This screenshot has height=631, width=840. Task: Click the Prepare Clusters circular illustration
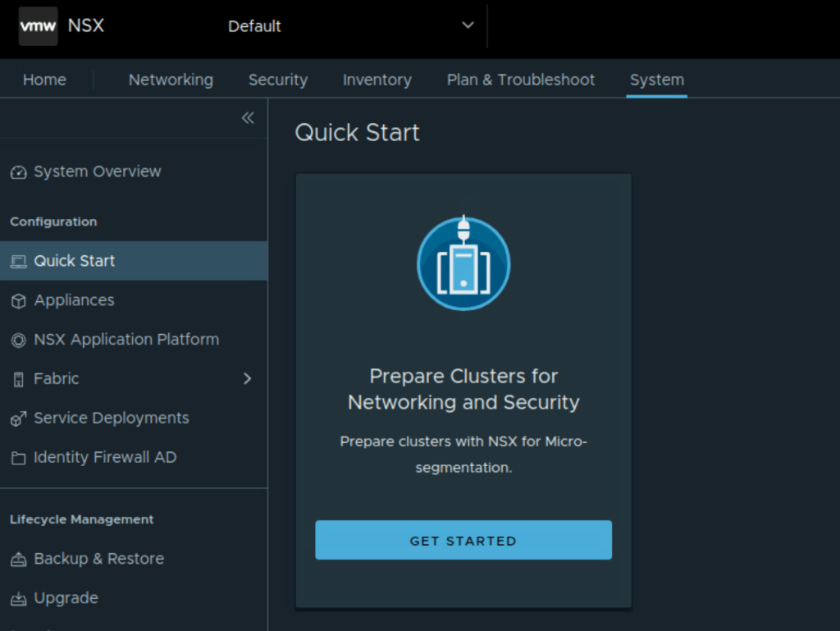point(463,263)
